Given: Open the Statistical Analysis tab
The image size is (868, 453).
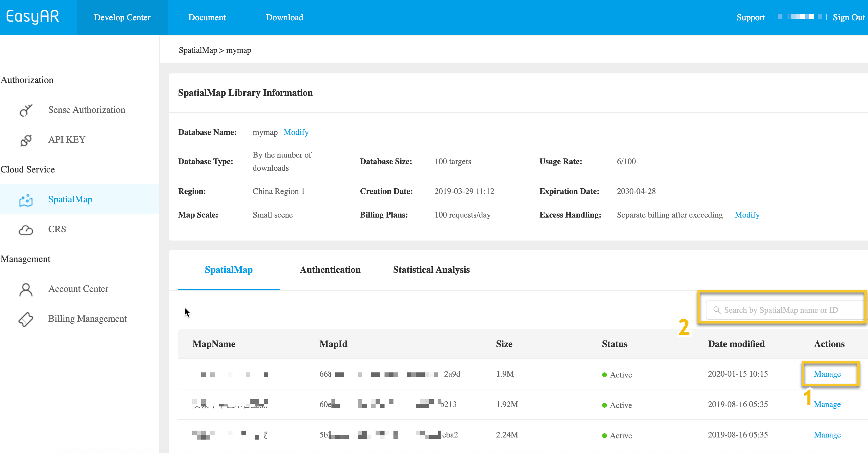Looking at the screenshot, I should tap(431, 270).
